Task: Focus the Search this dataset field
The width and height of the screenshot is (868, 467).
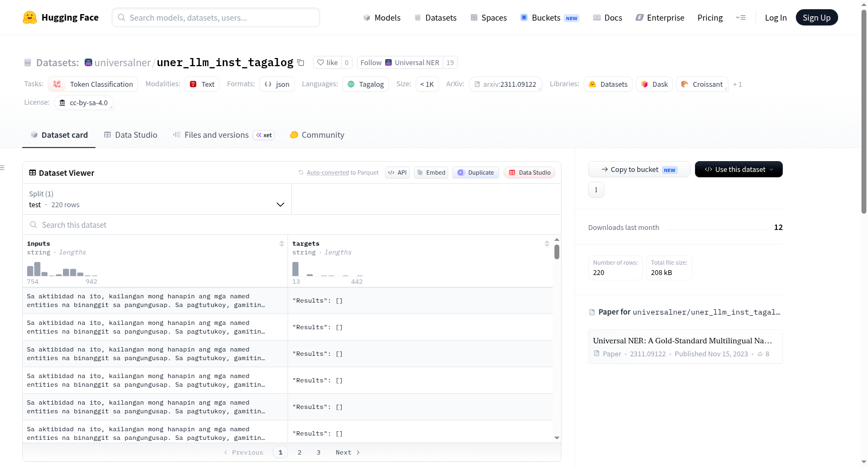Action: tap(292, 225)
